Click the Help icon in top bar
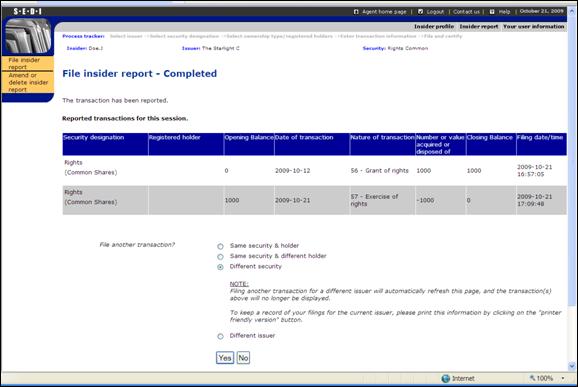The height and width of the screenshot is (387, 578). point(492,12)
